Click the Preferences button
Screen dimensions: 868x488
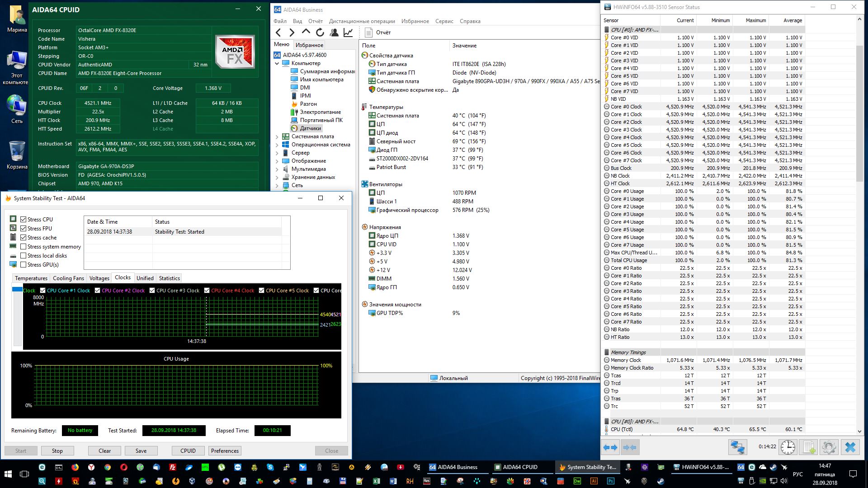(225, 451)
